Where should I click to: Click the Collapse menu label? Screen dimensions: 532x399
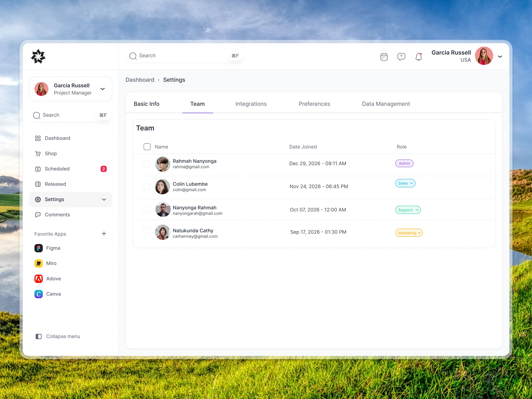coord(63,336)
